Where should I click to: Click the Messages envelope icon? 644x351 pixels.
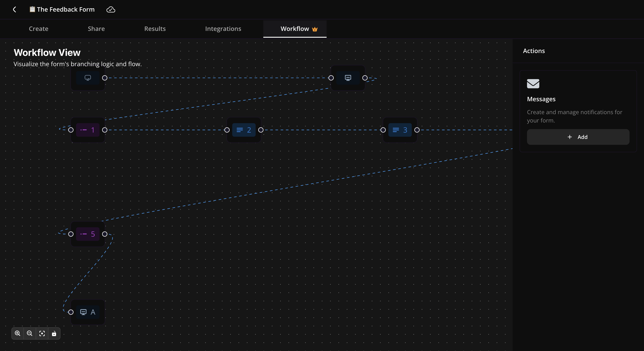(533, 84)
